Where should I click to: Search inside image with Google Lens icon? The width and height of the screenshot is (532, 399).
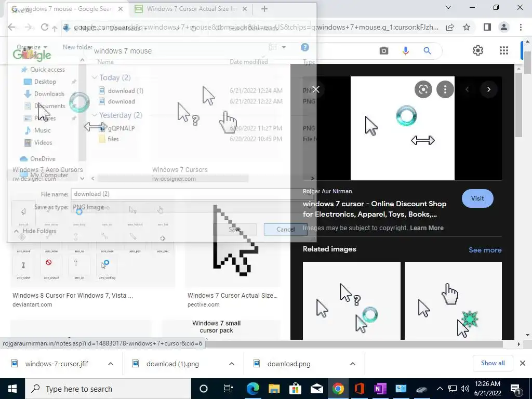pos(423,89)
